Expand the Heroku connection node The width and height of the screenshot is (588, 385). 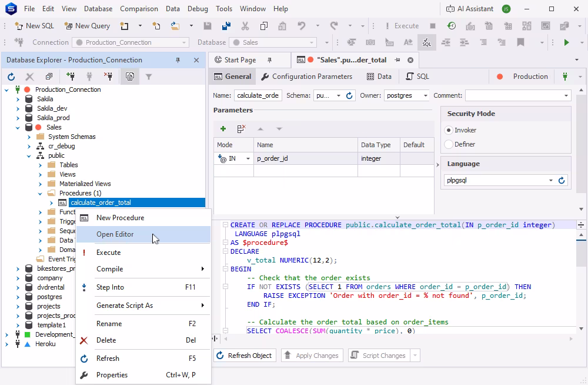pyautogui.click(x=6, y=344)
